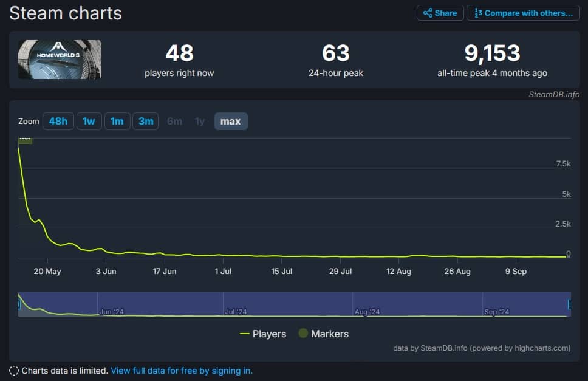The image size is (588, 381).
Task: Click the compare ranking icon
Action: point(477,13)
